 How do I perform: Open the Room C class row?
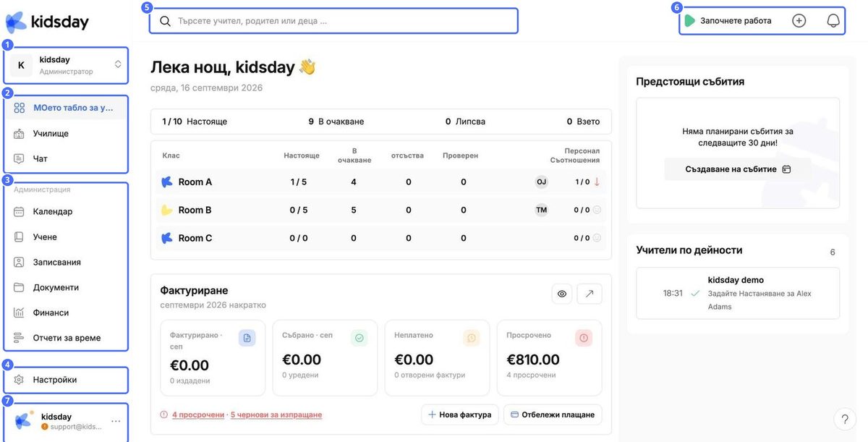click(x=380, y=238)
